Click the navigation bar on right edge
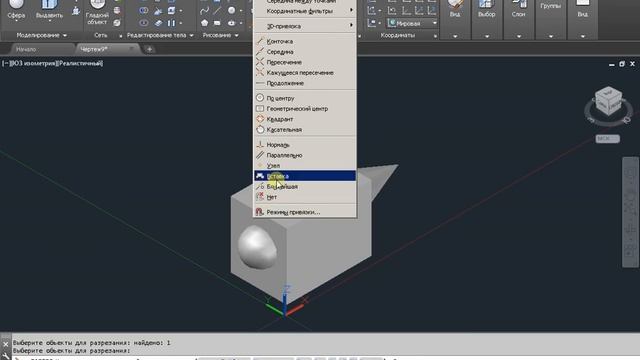Viewport: 640px width, 360px height. 631,212
